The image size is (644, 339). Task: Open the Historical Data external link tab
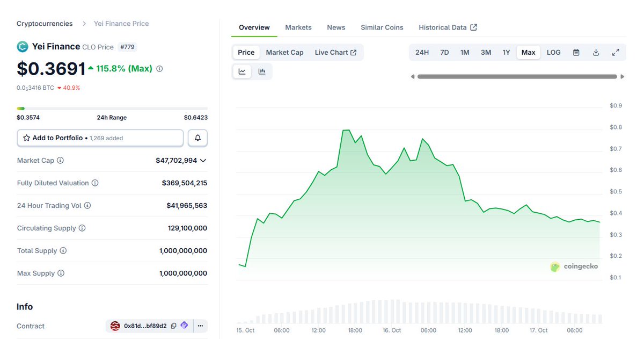click(x=448, y=27)
